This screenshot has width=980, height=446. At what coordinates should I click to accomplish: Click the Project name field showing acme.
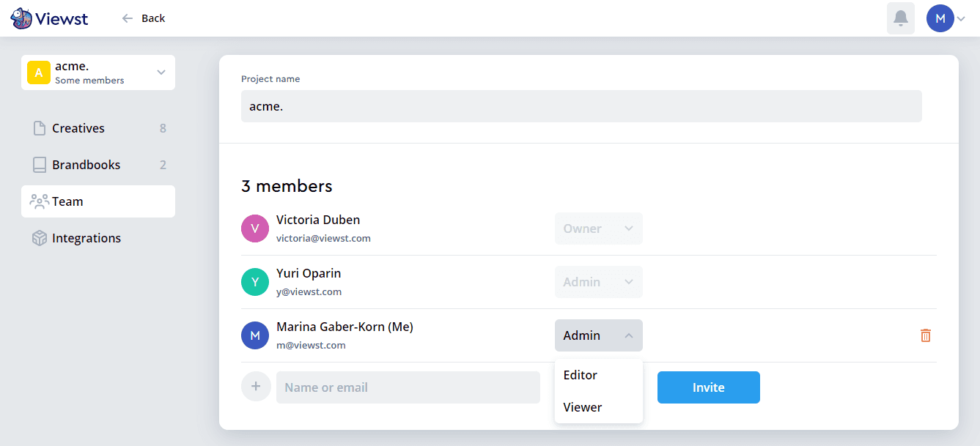coord(581,105)
